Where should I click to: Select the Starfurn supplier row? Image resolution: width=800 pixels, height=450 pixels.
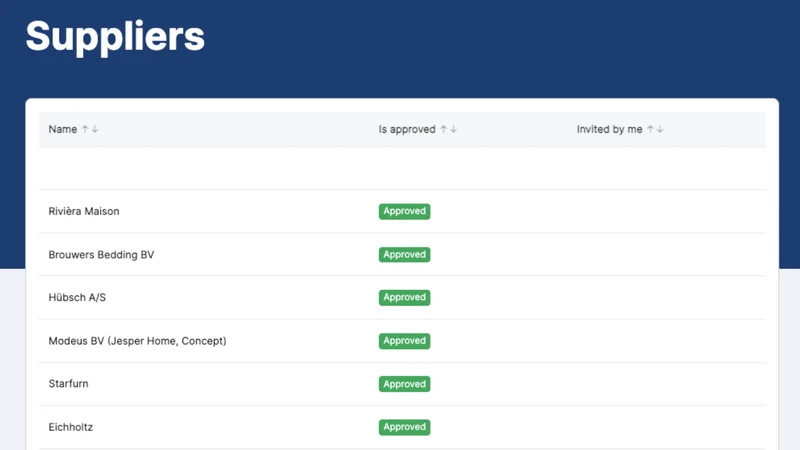tap(402, 384)
